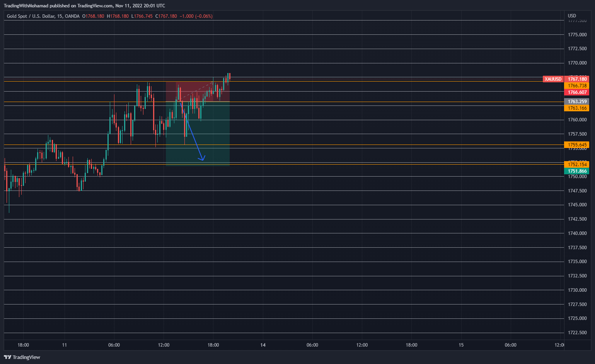595x364 pixels.
Task: Click the orange price tag 1763.166
Action: [577, 108]
